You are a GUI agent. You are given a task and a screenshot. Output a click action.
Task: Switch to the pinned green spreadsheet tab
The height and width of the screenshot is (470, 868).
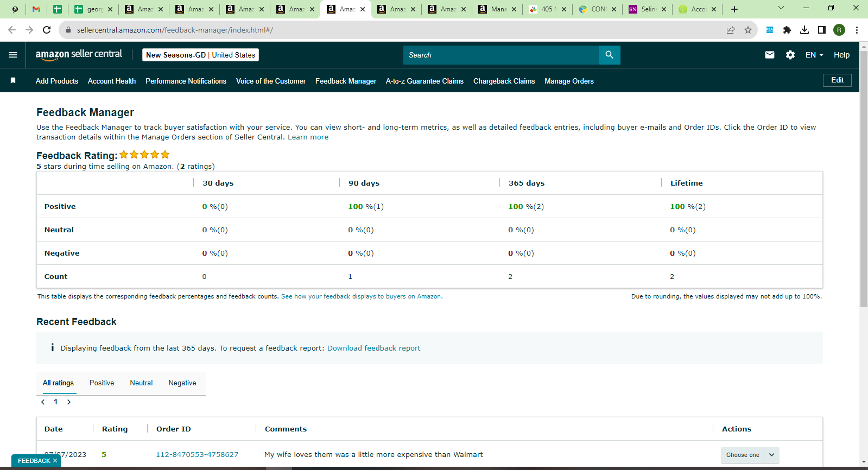point(57,9)
